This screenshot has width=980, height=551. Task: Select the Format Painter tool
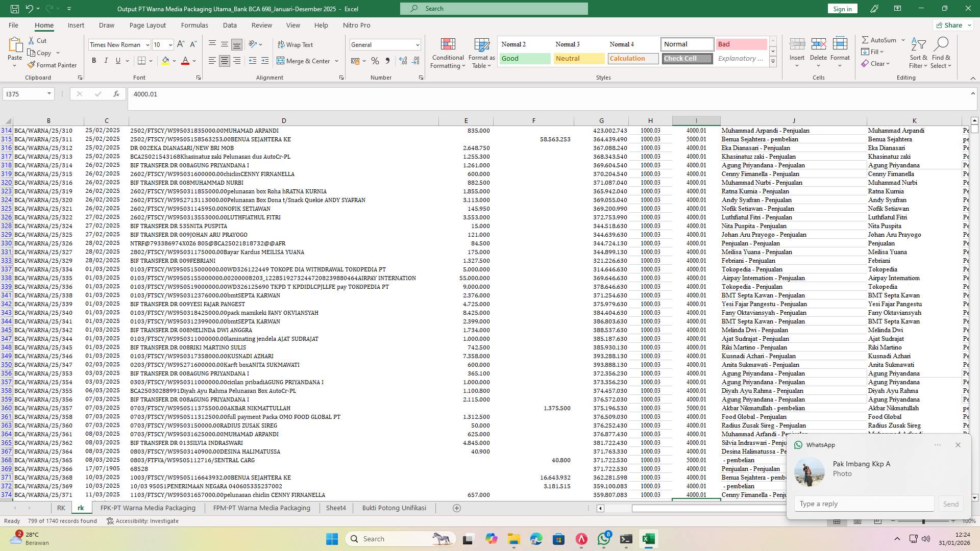(53, 65)
